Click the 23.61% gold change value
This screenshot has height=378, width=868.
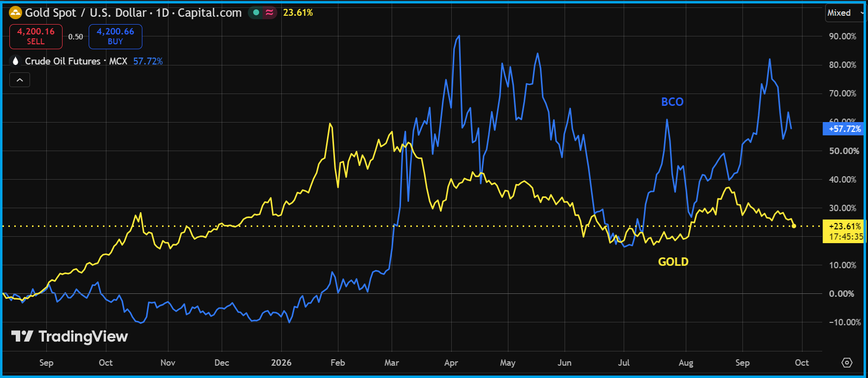298,13
